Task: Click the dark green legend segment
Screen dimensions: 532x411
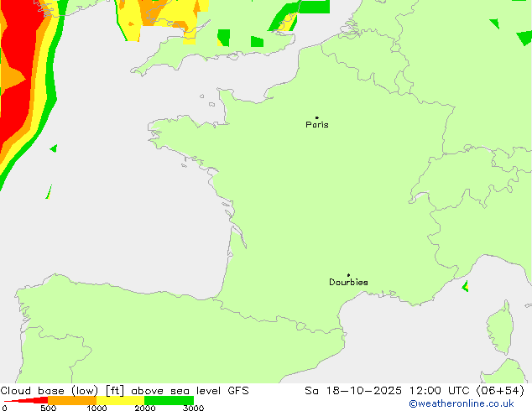Action: [169, 400]
